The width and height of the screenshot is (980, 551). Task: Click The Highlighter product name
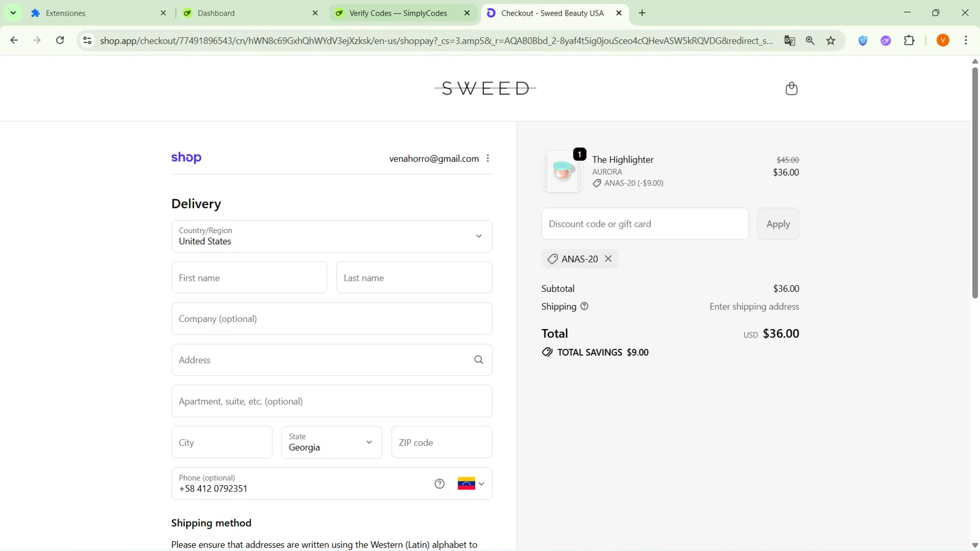pyautogui.click(x=623, y=160)
